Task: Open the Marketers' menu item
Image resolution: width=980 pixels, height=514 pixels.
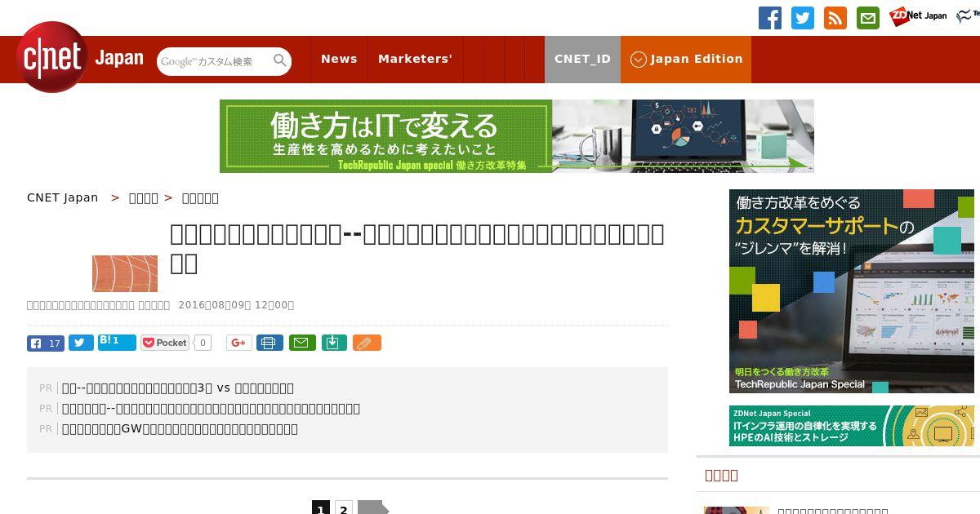Action: [415, 59]
